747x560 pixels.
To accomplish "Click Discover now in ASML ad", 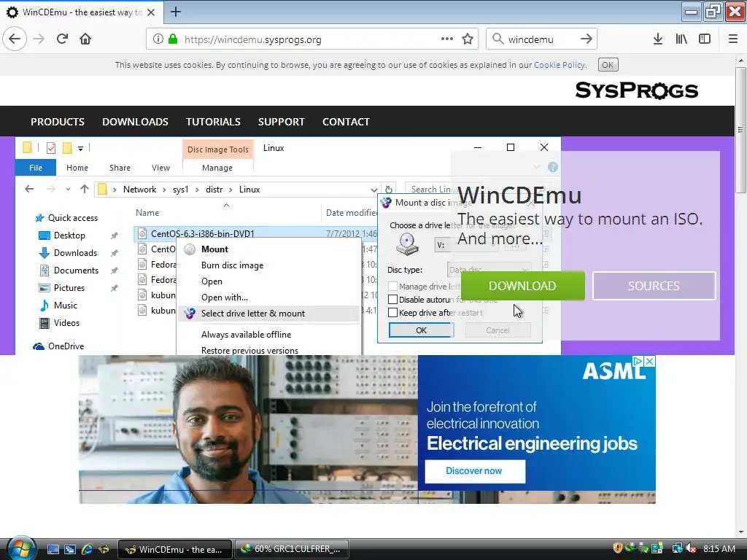I will pos(474,471).
